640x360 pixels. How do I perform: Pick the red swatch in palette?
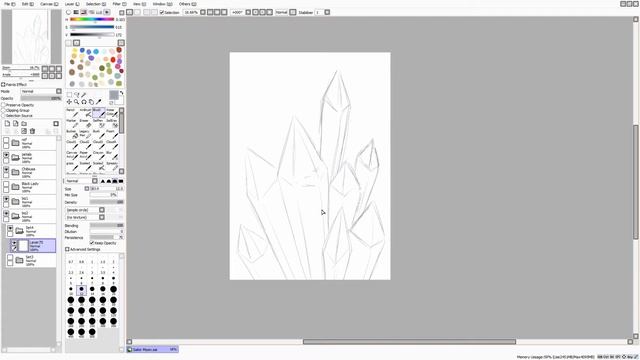click(113, 60)
